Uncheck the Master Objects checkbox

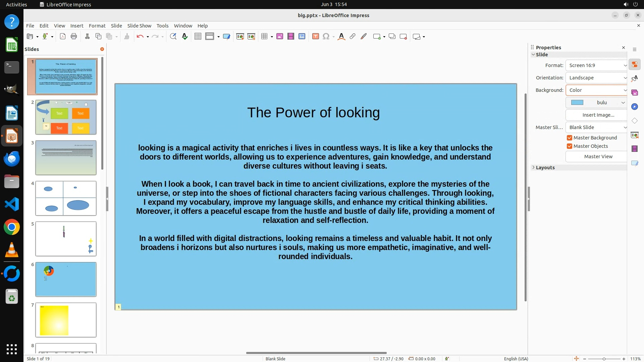[x=570, y=146]
